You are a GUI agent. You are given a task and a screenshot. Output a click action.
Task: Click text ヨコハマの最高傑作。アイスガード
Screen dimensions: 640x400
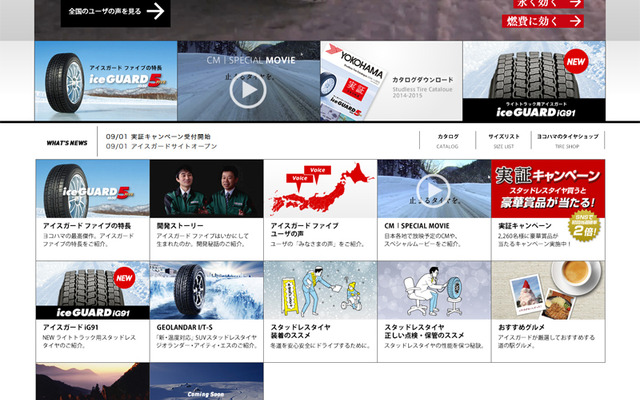tap(89, 236)
